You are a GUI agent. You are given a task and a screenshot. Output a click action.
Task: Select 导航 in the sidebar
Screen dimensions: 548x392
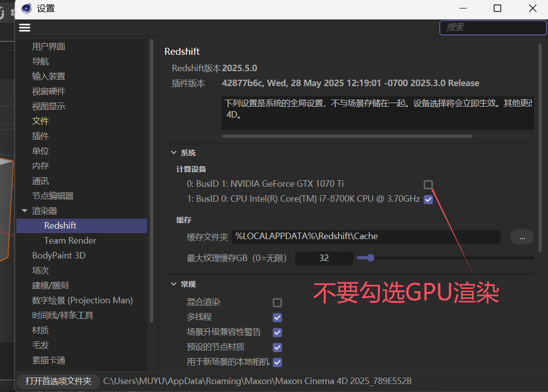coord(40,61)
